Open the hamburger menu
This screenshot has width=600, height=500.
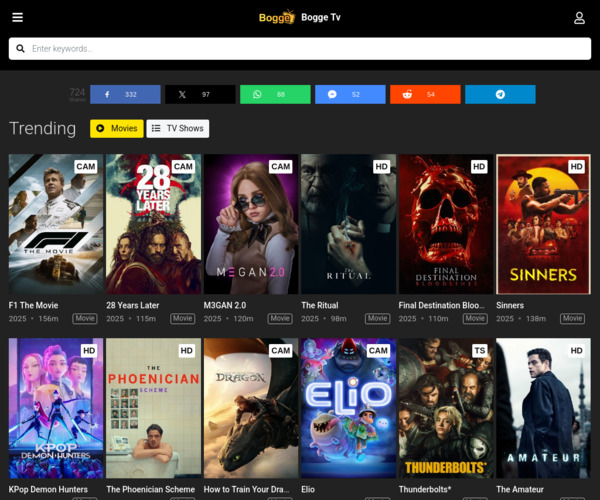pos(18,17)
